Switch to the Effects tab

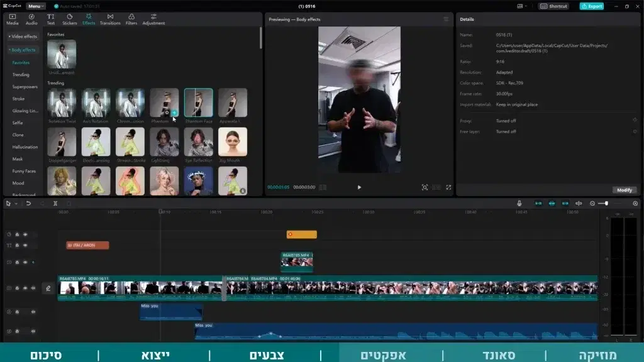[89, 19]
